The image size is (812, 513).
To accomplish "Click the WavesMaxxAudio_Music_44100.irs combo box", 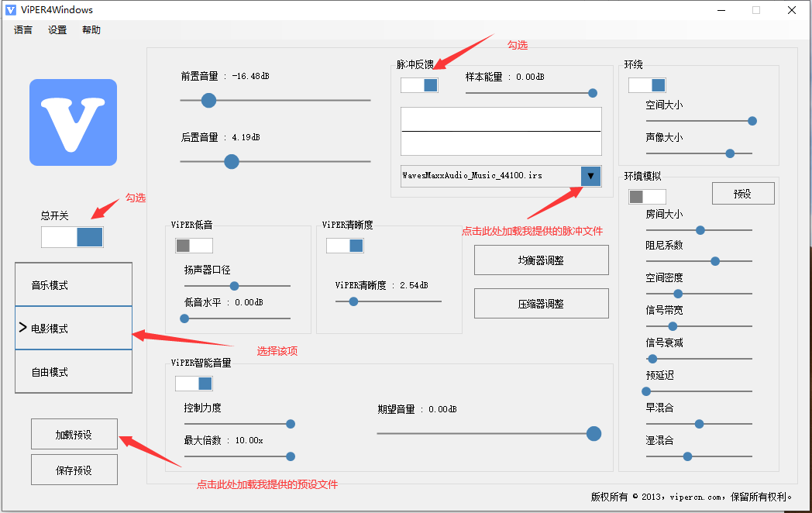I will pyautogui.click(x=501, y=176).
